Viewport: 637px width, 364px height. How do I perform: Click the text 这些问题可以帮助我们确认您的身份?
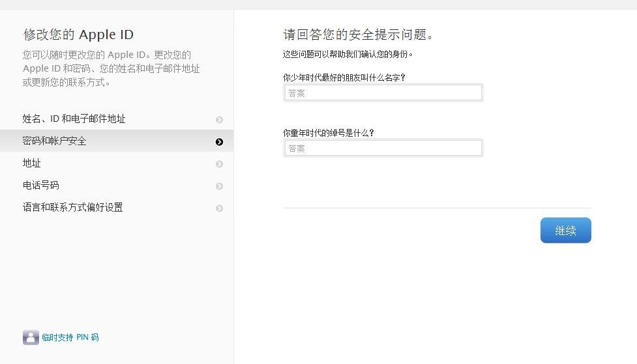[x=348, y=54]
